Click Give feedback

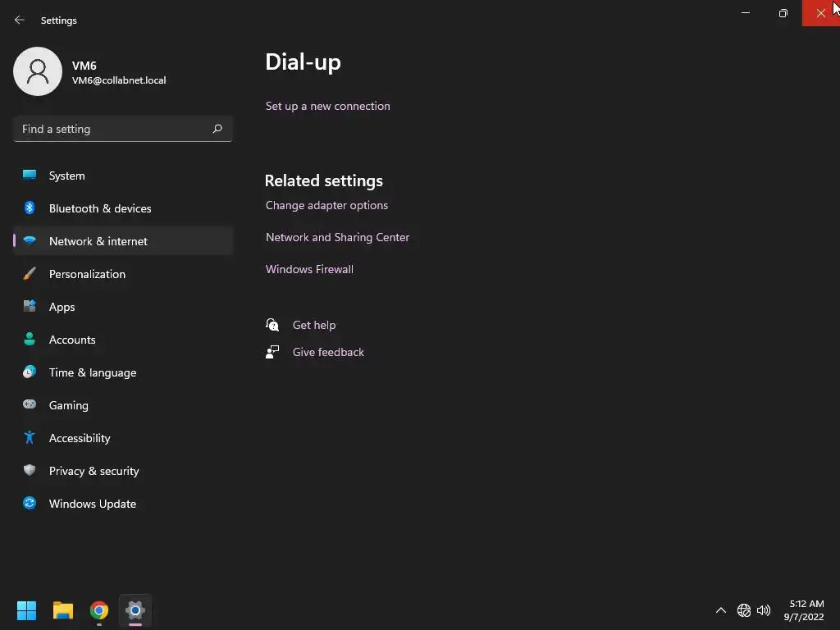click(x=328, y=352)
